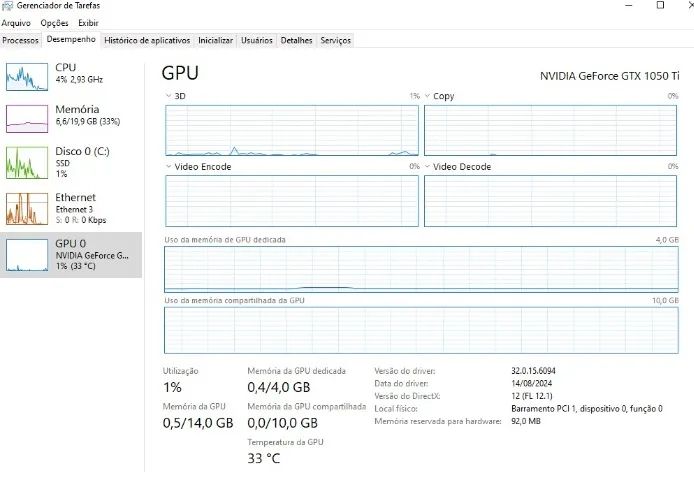Select the GPU 0 sidebar graph thumbnail
Screen dimensions: 694x480
pos(27,255)
